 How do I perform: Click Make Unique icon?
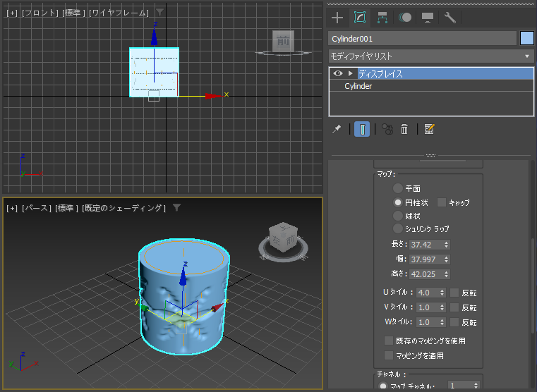(387, 129)
